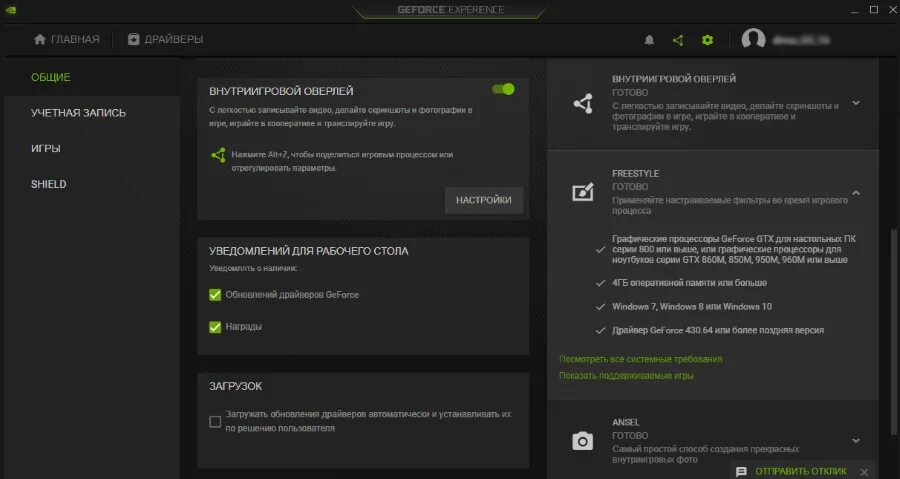Click the 4ГБ оперативной памяти requirement

pos(689,283)
